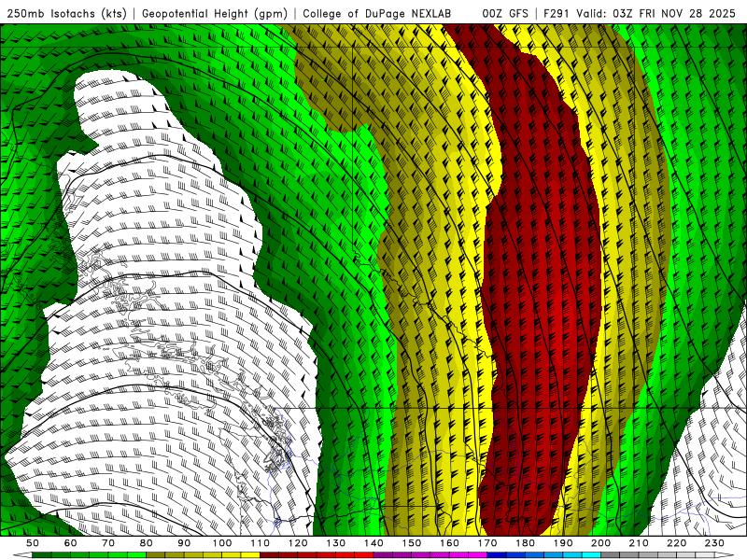
Task: Click the '80' color bar label
Action: point(147,543)
